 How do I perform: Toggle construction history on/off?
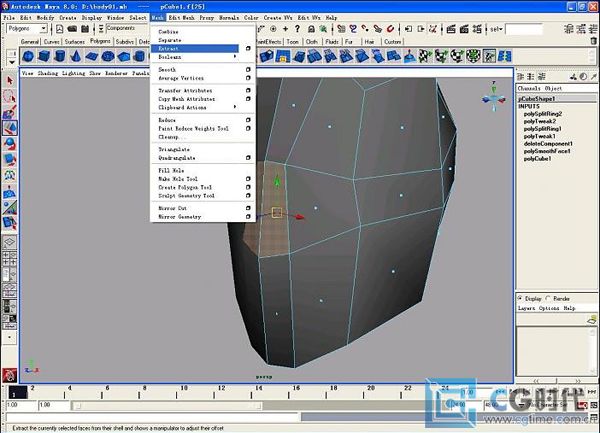coord(433,29)
